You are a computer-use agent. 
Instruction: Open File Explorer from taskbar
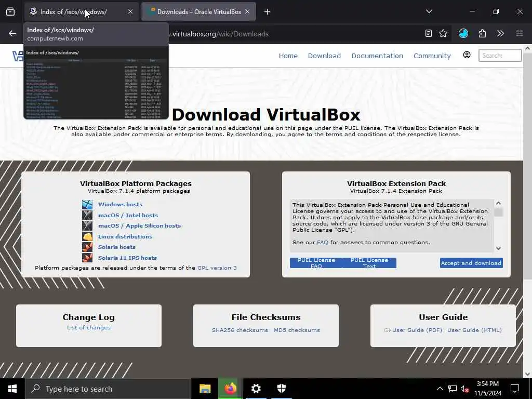pos(205,389)
